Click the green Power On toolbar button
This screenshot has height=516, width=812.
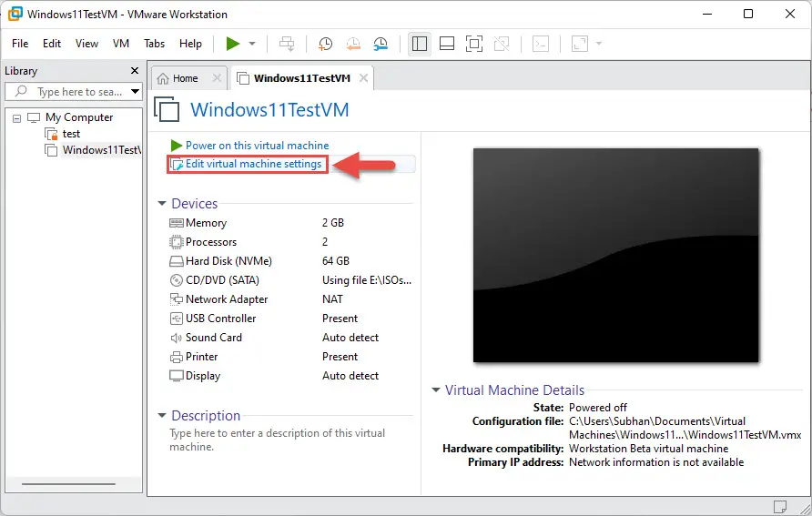pos(232,44)
